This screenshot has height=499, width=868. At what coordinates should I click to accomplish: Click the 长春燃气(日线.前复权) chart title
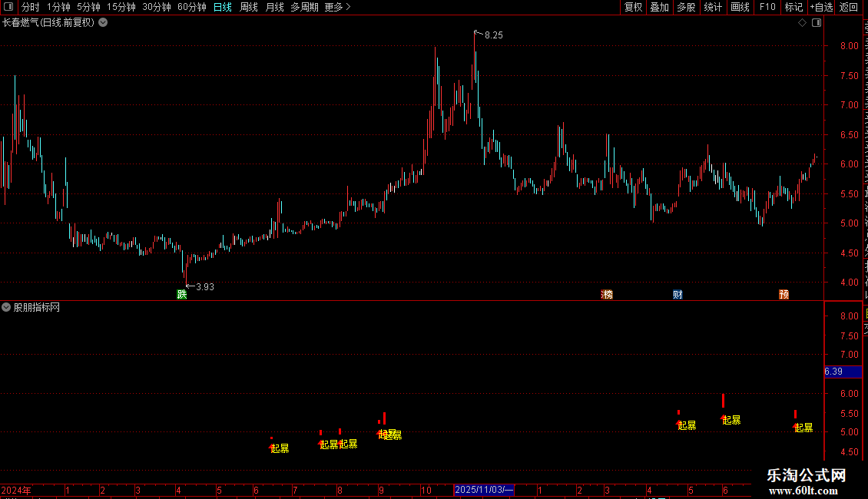tap(48, 23)
